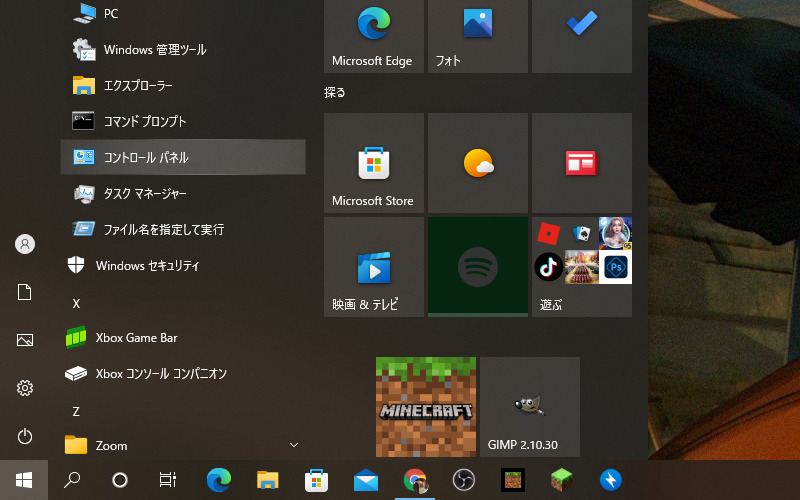This screenshot has width=800, height=500.
Task: Open the 遊ぶ folder label
Action: [x=551, y=305]
